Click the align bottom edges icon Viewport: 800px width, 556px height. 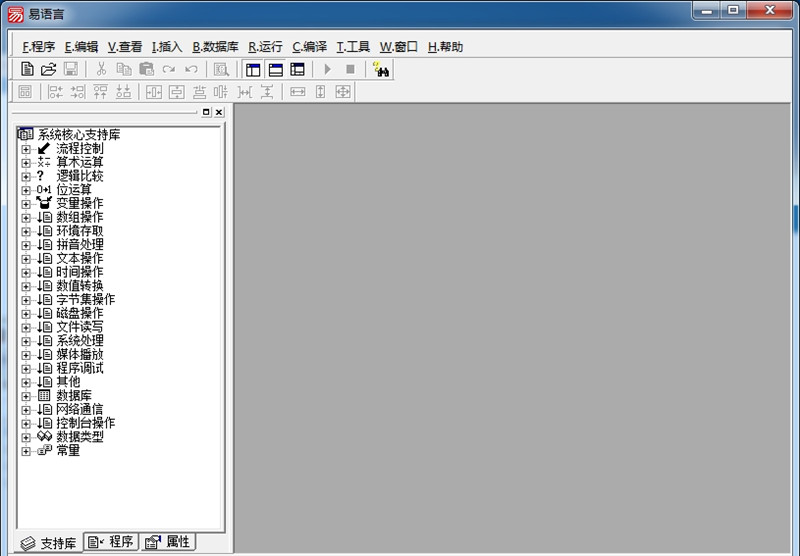pos(123,92)
